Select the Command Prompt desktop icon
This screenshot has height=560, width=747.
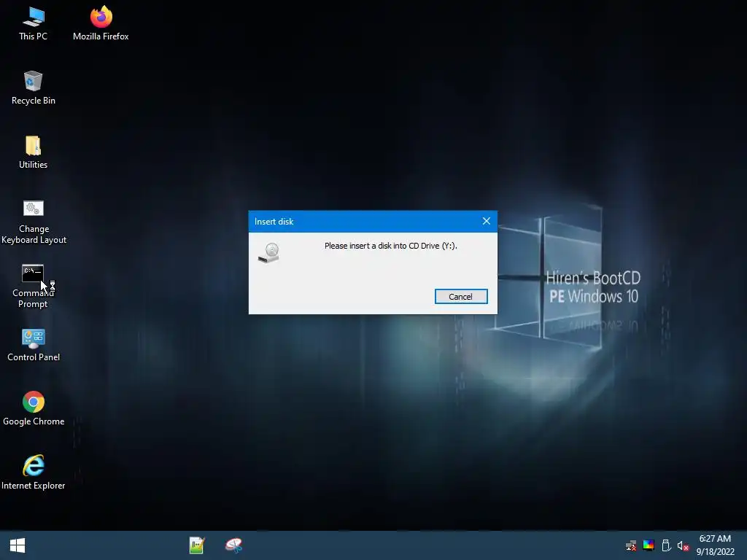tap(32, 286)
